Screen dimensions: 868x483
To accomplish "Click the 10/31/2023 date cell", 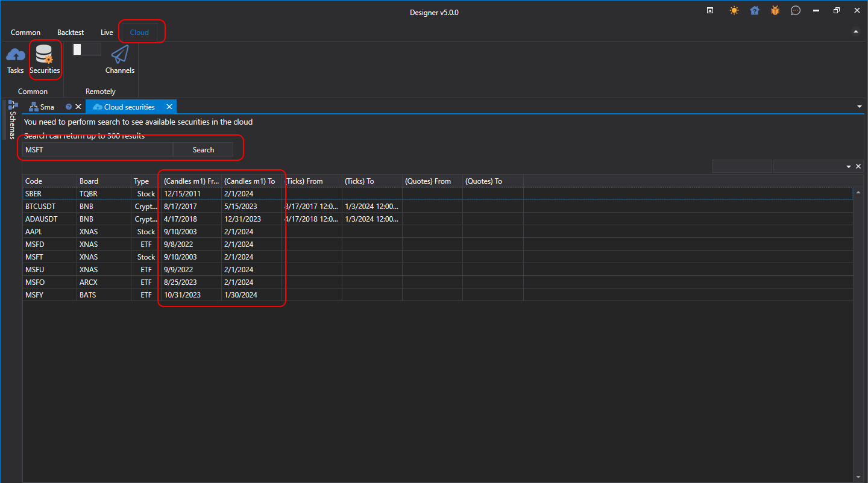I will click(191, 294).
